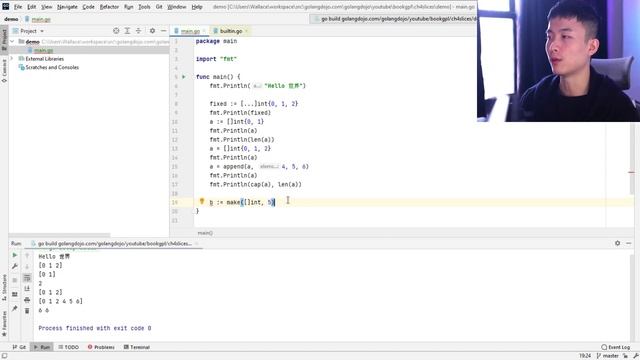This screenshot has height=360, width=640.
Task: Collapse the demo project folder
Action: [12, 42]
